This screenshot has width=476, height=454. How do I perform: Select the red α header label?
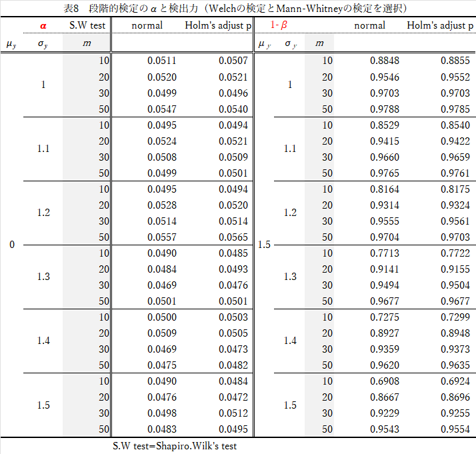tap(43, 26)
